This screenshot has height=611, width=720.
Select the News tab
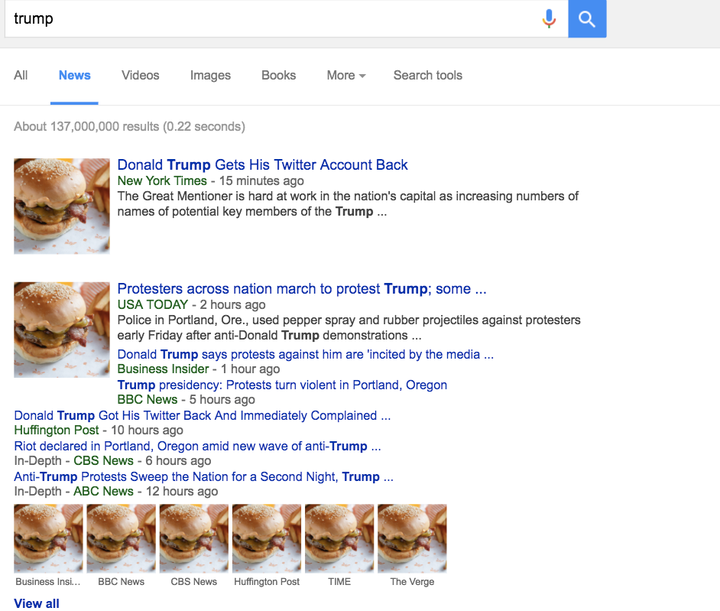[74, 75]
